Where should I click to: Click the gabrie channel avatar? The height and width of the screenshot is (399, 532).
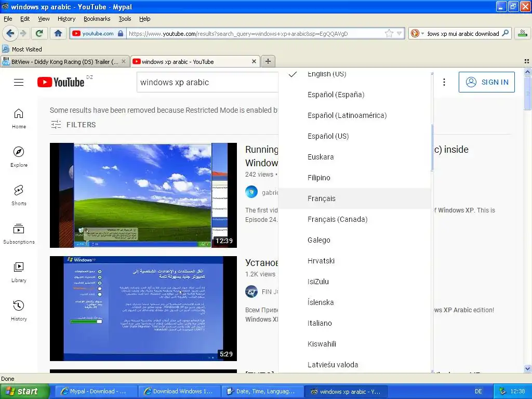pyautogui.click(x=251, y=192)
